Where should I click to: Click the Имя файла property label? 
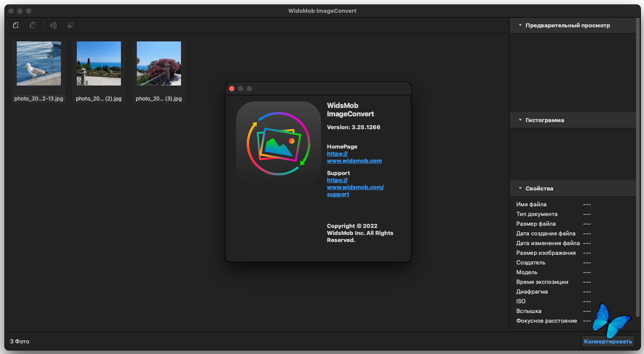click(x=531, y=205)
